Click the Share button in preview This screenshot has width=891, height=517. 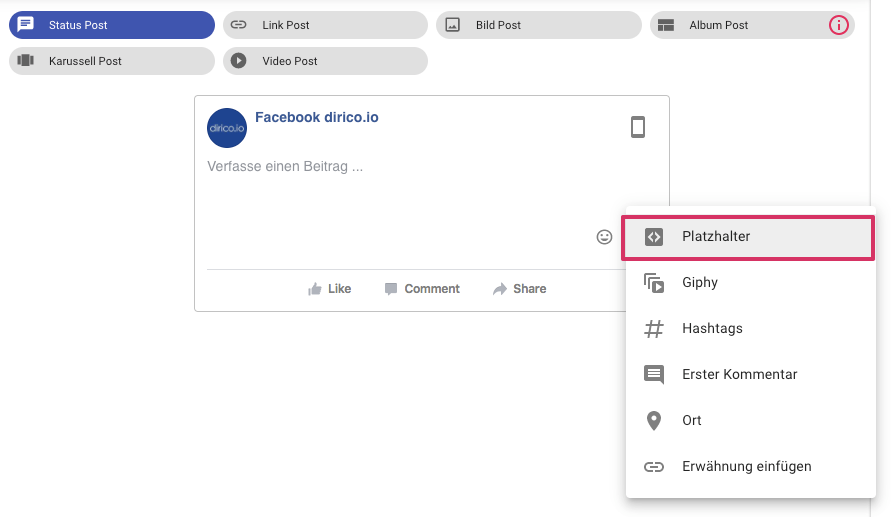(519, 289)
